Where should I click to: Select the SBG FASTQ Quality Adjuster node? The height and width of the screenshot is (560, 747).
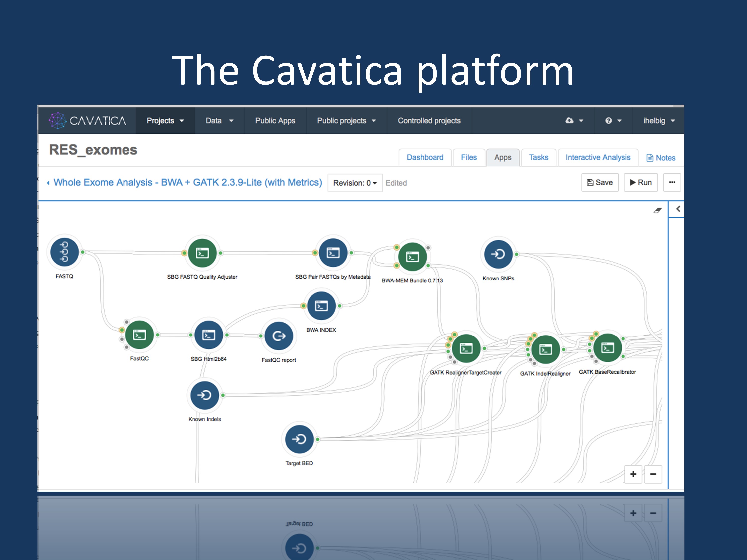point(202,253)
